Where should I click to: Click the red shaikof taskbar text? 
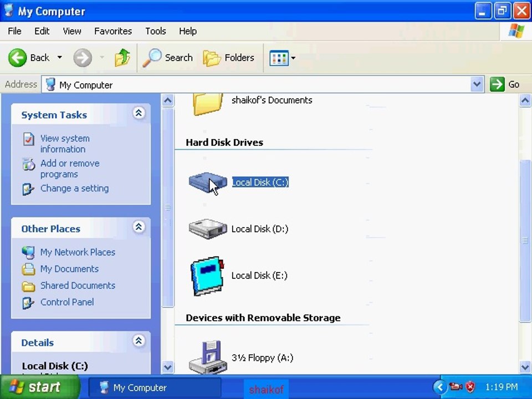click(x=267, y=390)
